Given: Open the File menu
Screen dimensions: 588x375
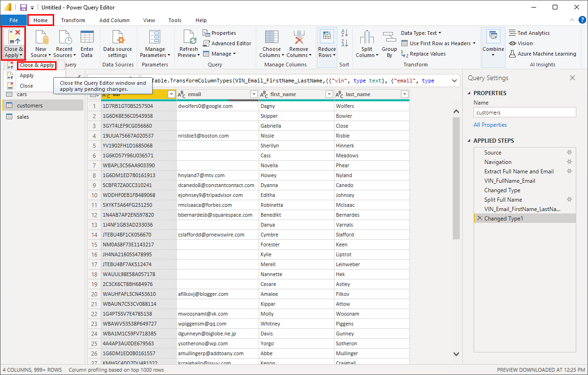Looking at the screenshot, I should (x=14, y=20).
